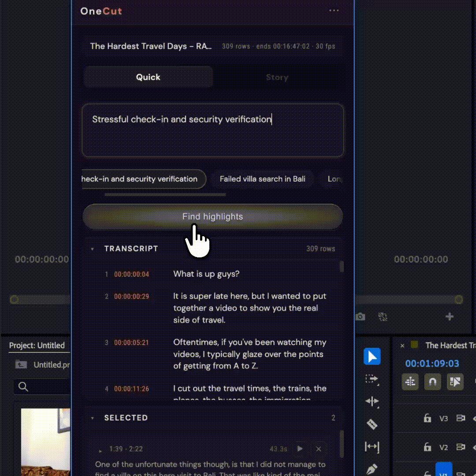Collapse the TRANSCRIPT section triangle
Viewport: 476px width, 476px height.
tap(92, 249)
